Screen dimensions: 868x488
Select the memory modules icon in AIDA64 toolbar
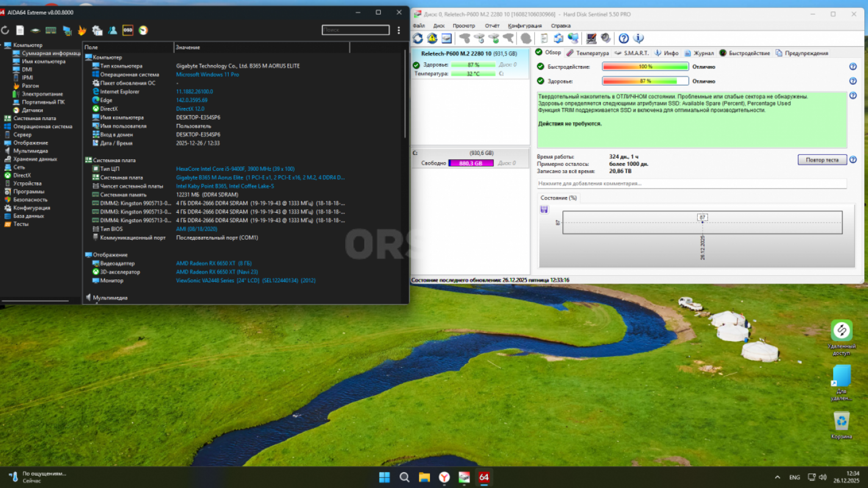pyautogui.click(x=50, y=29)
